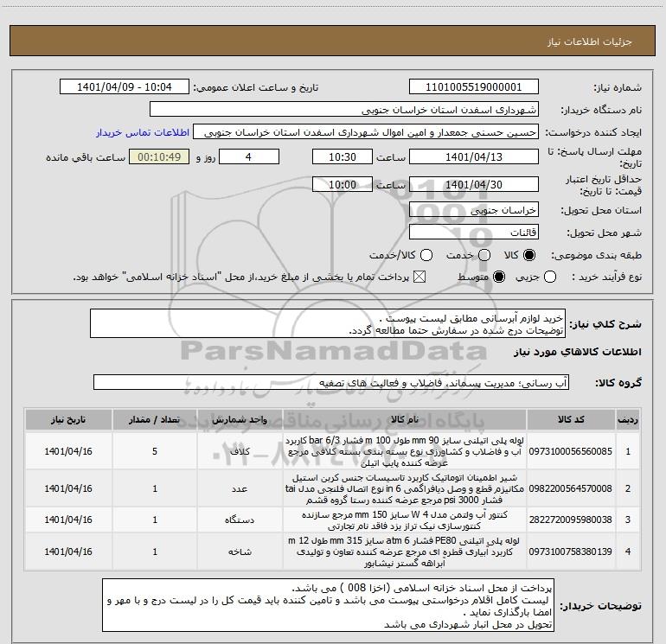Click the price validity date 1401/04/30
666x644 pixels.
pyautogui.click(x=474, y=185)
